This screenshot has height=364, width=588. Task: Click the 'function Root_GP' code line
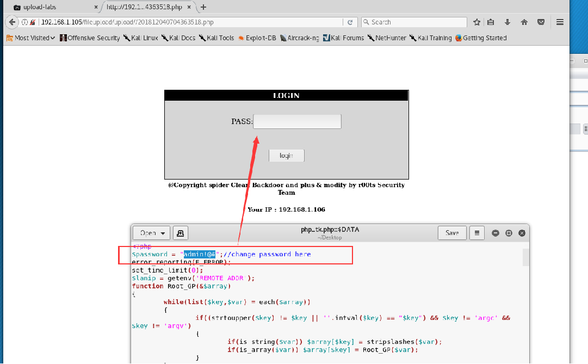click(181, 286)
